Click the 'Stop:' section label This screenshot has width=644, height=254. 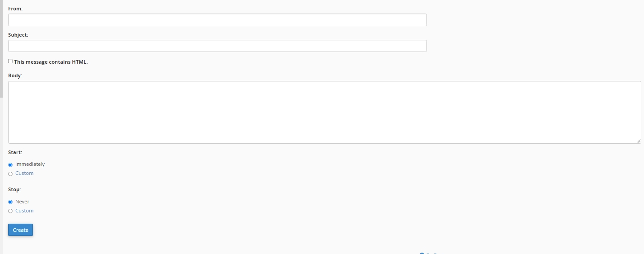click(x=14, y=189)
